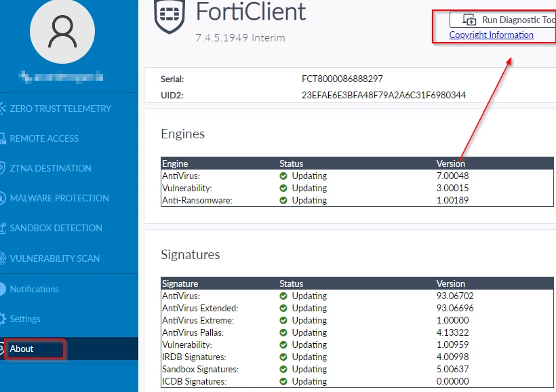This screenshot has height=392, width=556.
Task: Click AntiVirus signature version 93.06702
Action: pyautogui.click(x=455, y=296)
